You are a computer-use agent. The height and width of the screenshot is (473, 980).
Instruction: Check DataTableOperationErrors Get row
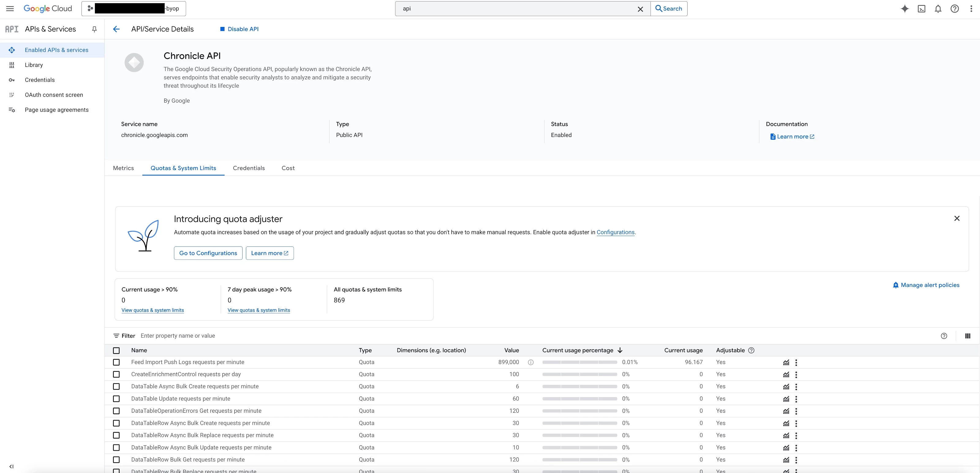[x=116, y=411]
